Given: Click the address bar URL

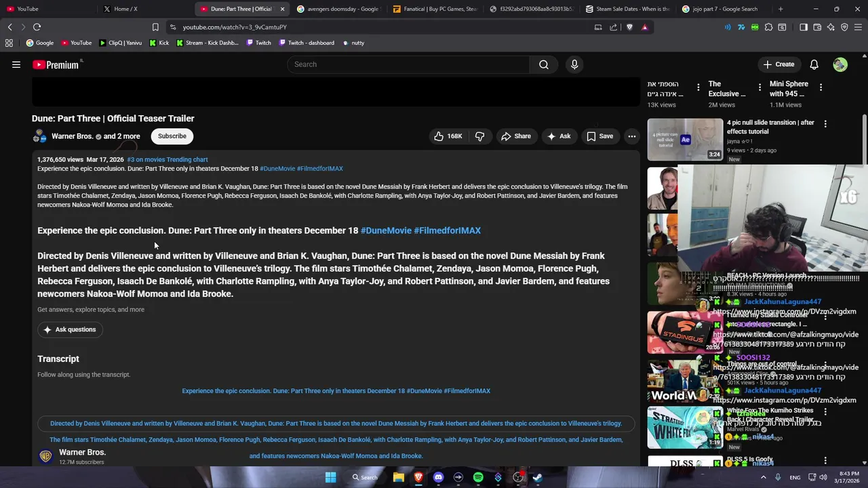Looking at the screenshot, I should pyautogui.click(x=235, y=27).
